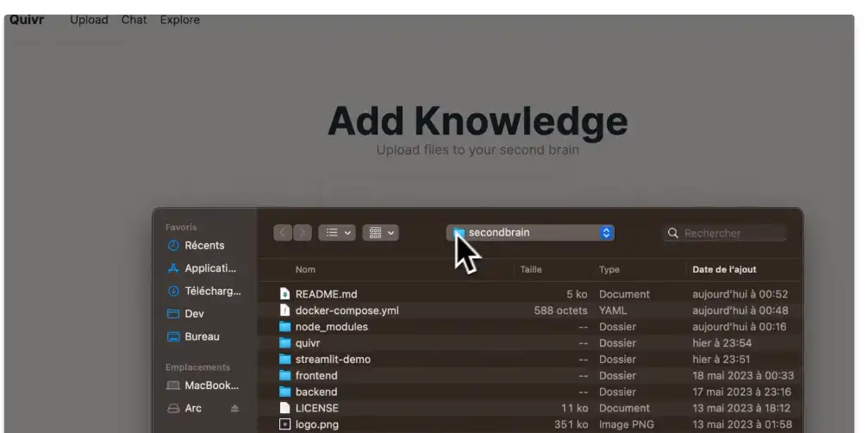
Task: Go back in the file dialog
Action: (283, 233)
